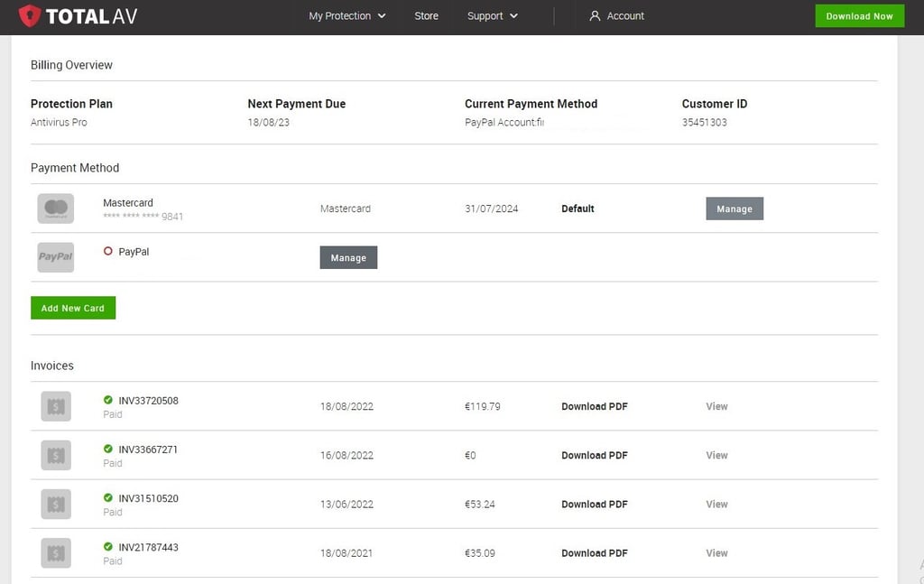This screenshot has width=924, height=584.
Task: Click next payment date 18/08/23
Action: click(x=268, y=123)
